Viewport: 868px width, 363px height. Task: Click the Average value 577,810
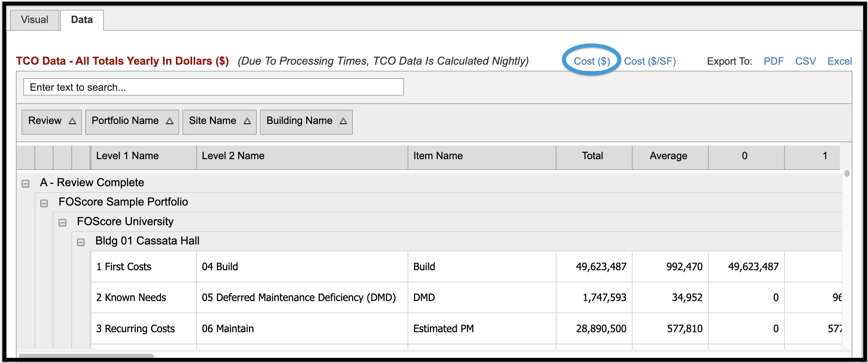tap(670, 328)
